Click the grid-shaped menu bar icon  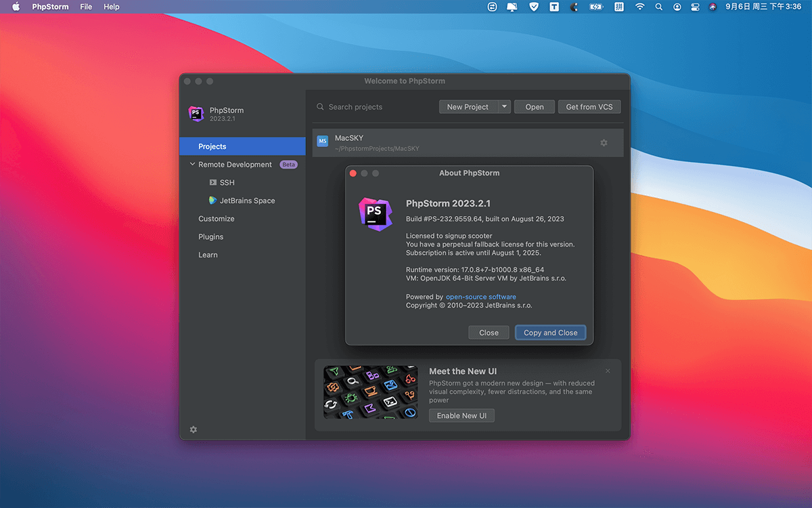point(618,7)
